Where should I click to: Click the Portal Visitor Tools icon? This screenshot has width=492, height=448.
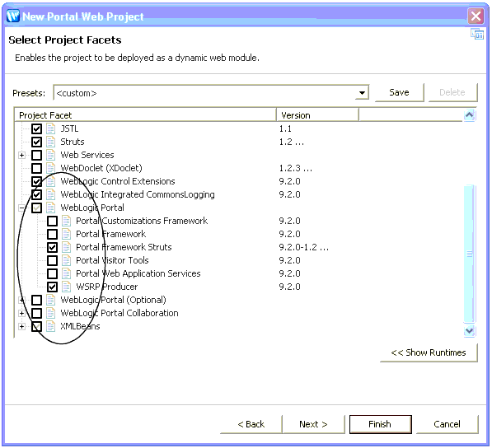(66, 260)
